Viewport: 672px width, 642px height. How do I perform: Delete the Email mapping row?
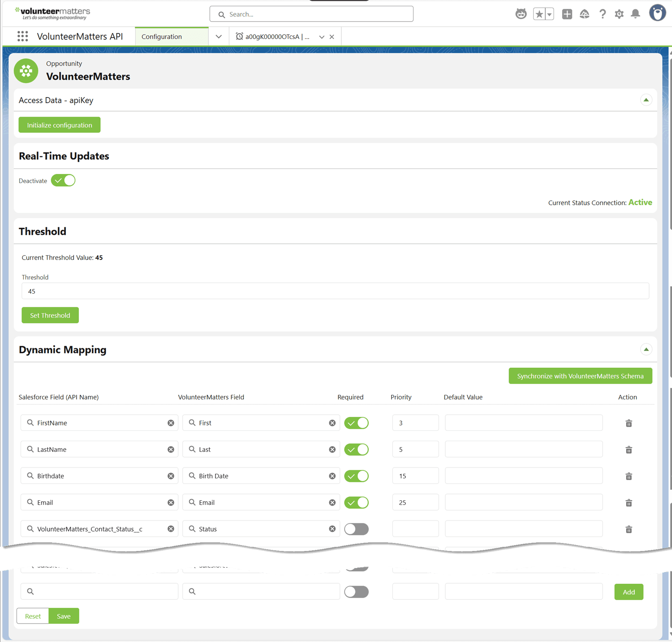tap(629, 503)
